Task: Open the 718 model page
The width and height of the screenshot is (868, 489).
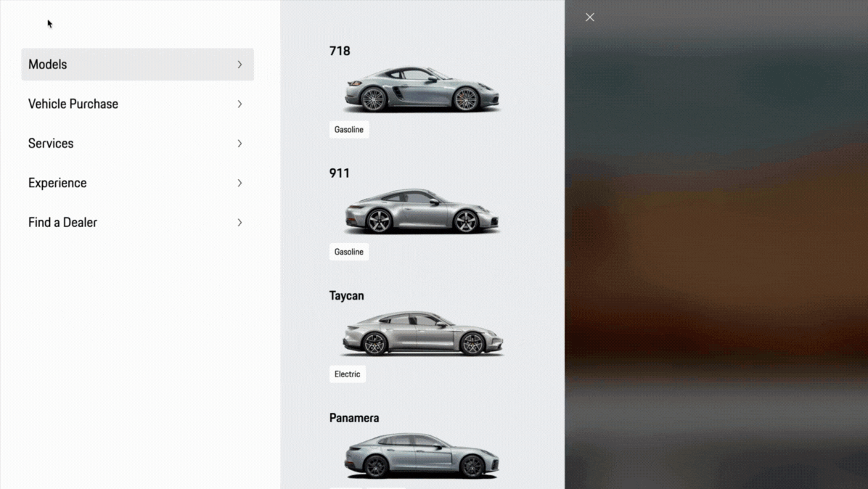Action: click(340, 51)
